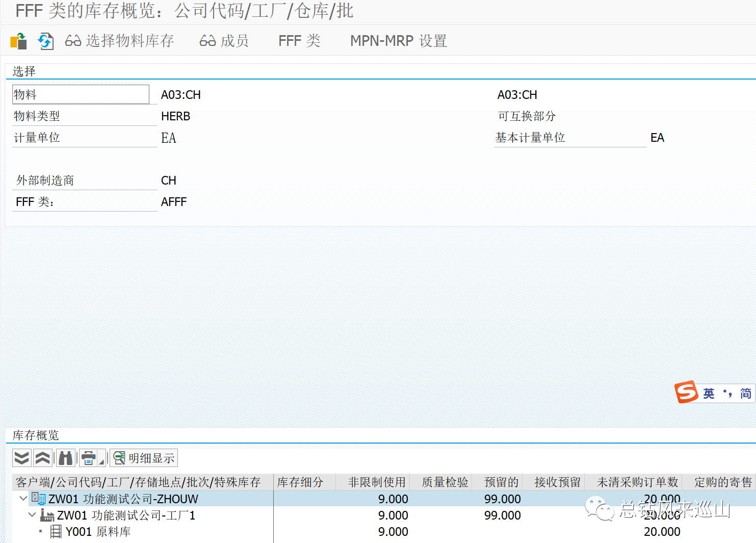Click 9.000 in the ZW01 ZHOUW row
Image resolution: width=756 pixels, height=543 pixels.
[x=393, y=499]
